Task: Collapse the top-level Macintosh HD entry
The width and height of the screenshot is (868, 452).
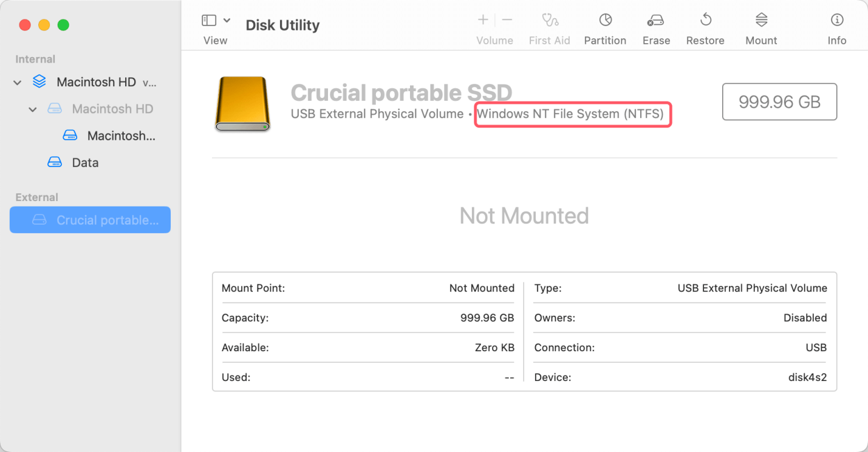Action: click(17, 82)
